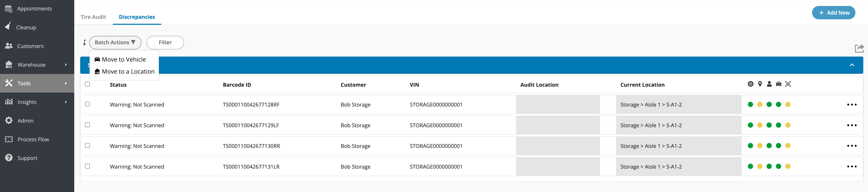Click the tire icon in the table header
The height and width of the screenshot is (192, 868).
tap(750, 84)
